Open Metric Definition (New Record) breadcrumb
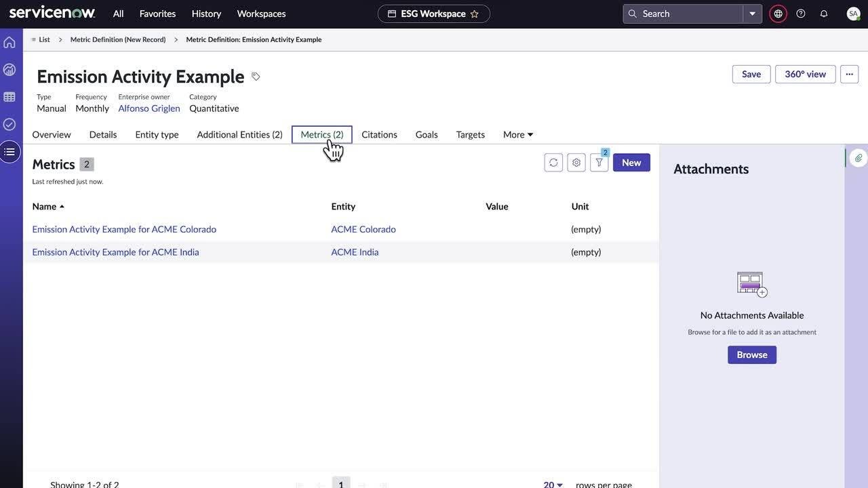The height and width of the screenshot is (488, 868). tap(118, 39)
